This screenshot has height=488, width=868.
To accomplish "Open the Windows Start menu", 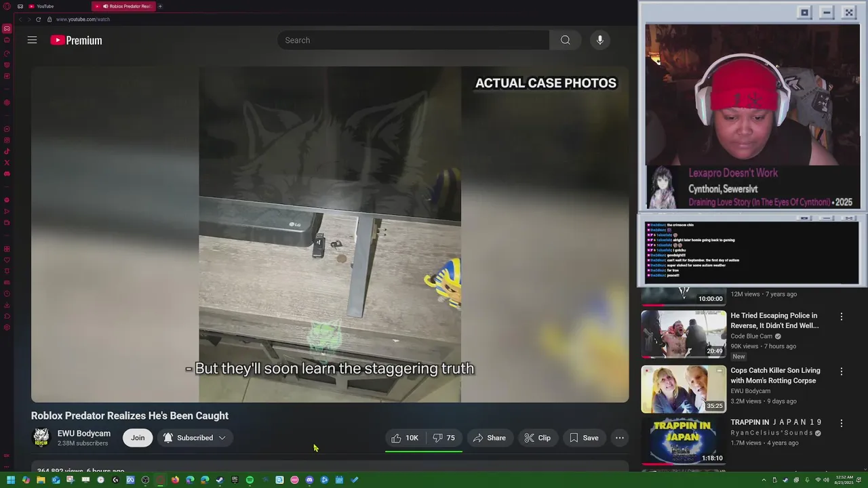I will (x=11, y=480).
